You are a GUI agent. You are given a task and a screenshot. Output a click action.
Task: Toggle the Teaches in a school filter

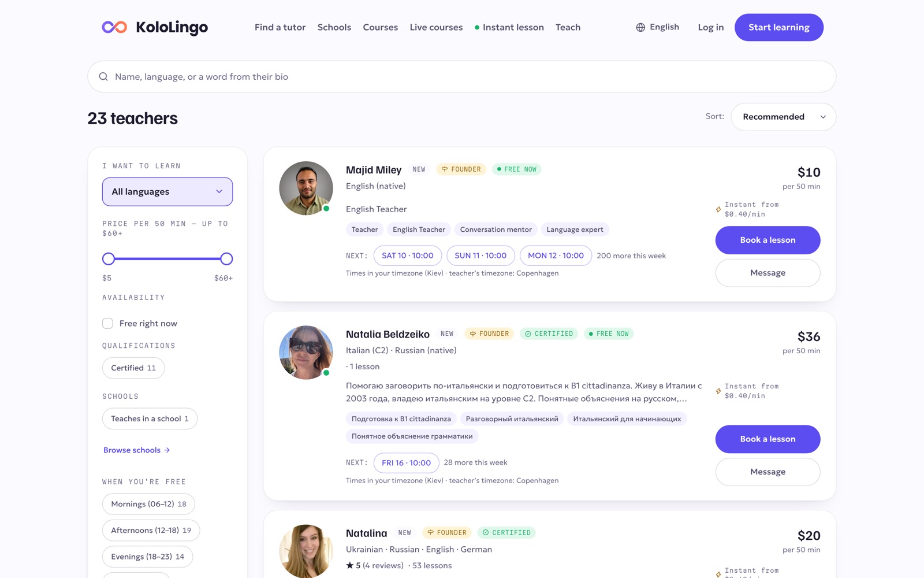pos(150,418)
